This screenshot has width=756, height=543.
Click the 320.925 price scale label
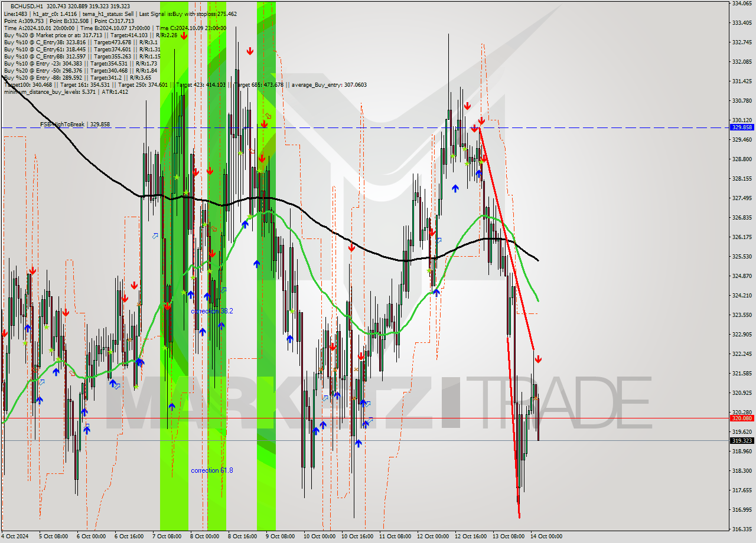point(742,392)
